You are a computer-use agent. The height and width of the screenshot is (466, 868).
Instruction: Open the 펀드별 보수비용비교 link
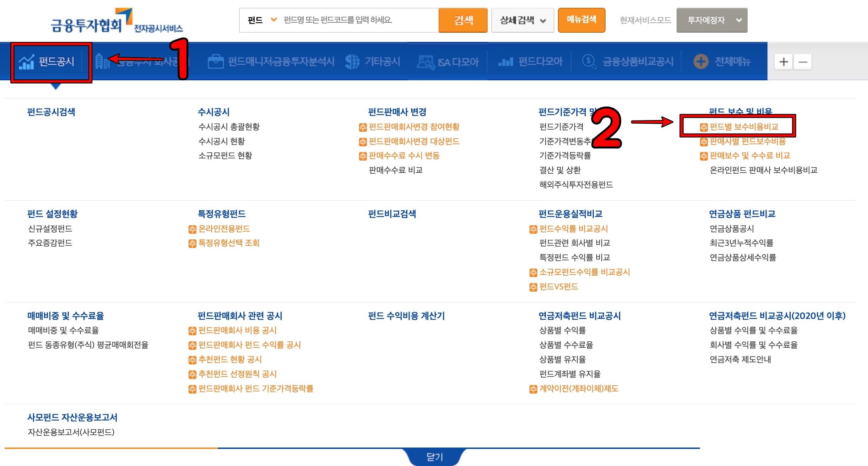[x=744, y=127]
